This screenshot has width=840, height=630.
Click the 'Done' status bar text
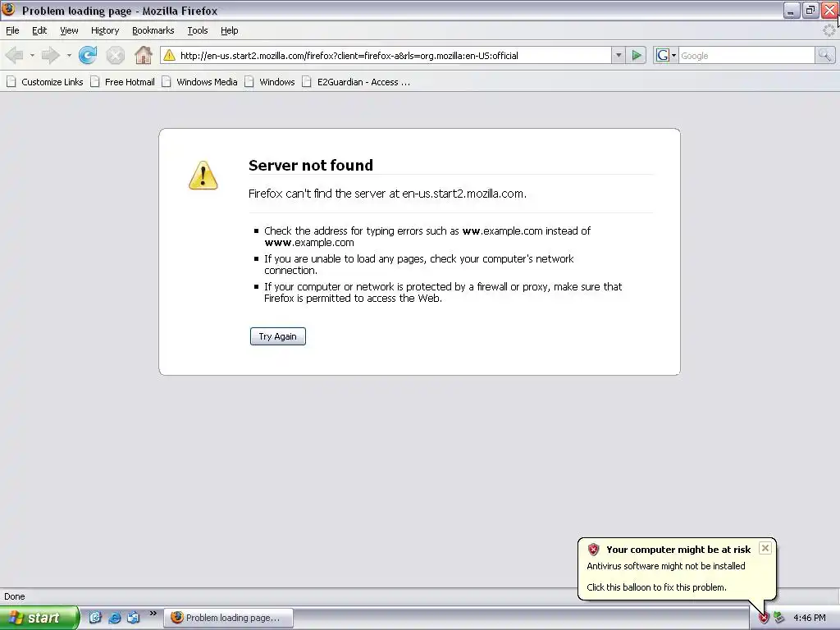tap(15, 596)
